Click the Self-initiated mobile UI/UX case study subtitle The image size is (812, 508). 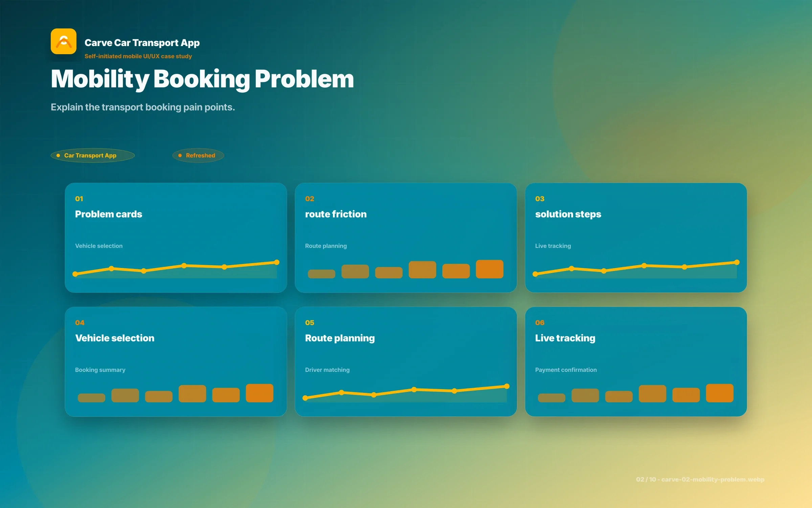point(138,56)
